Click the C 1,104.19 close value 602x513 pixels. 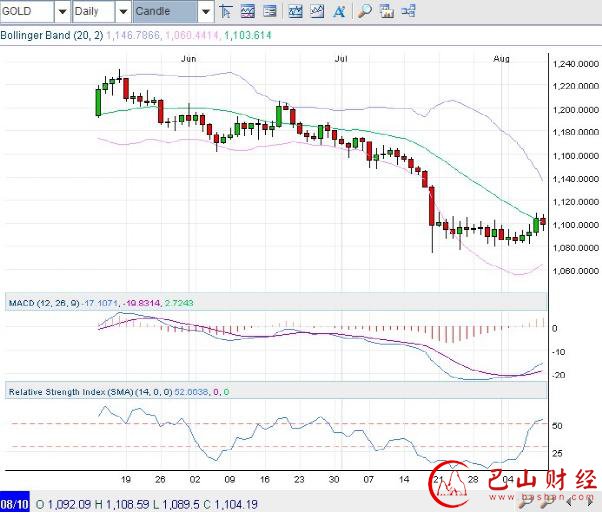[x=230, y=504]
